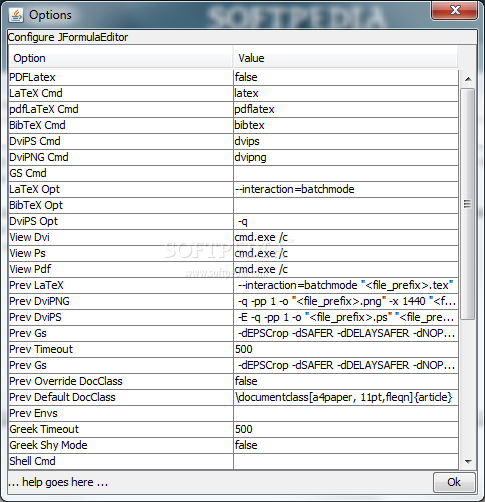Click the 'View Ps' option label

[27, 253]
